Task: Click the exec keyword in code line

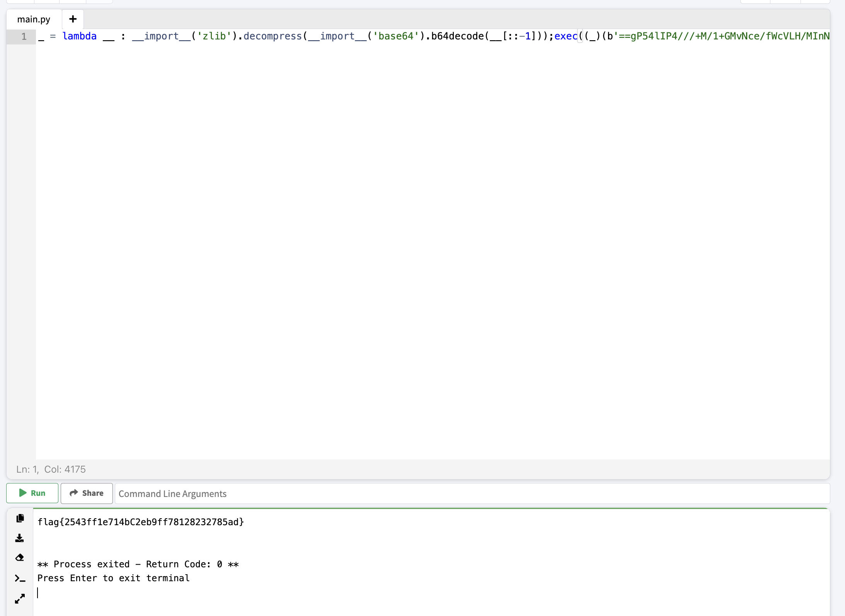Action: coord(566,36)
